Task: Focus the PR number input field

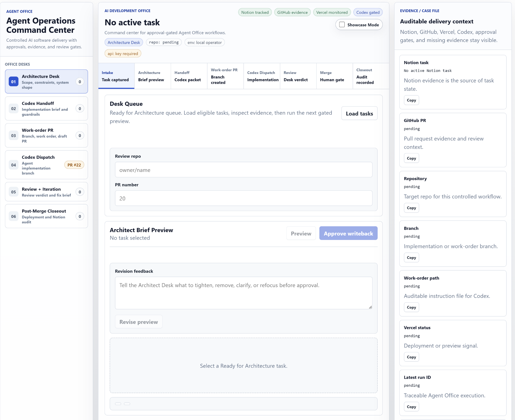Action: click(x=243, y=198)
